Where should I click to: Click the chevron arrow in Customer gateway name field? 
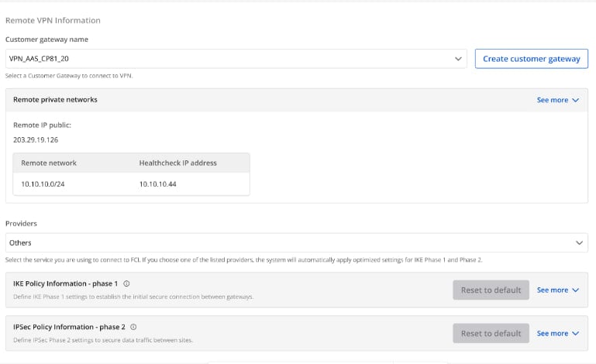coord(457,58)
